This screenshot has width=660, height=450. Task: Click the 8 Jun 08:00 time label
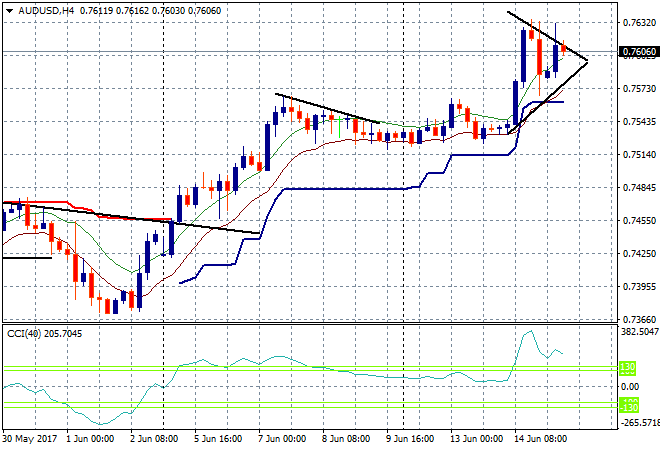pos(346,439)
